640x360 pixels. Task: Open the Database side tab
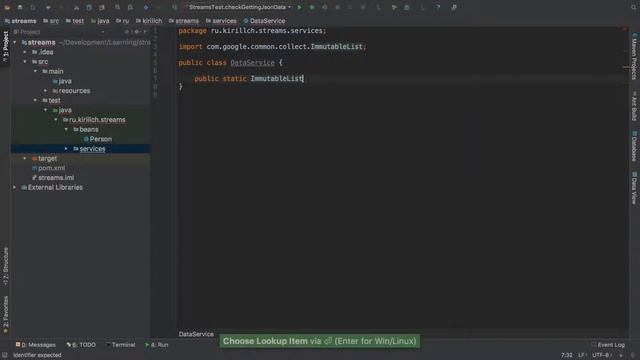(634, 146)
